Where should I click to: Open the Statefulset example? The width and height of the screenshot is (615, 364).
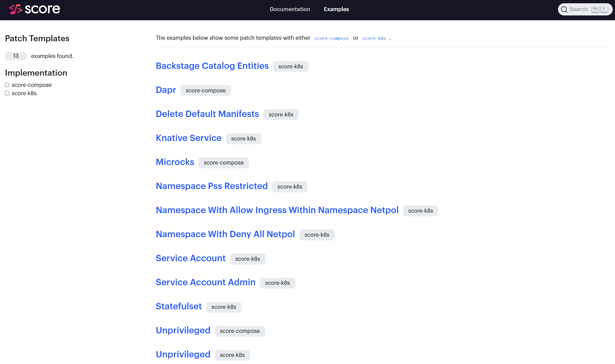click(x=179, y=306)
